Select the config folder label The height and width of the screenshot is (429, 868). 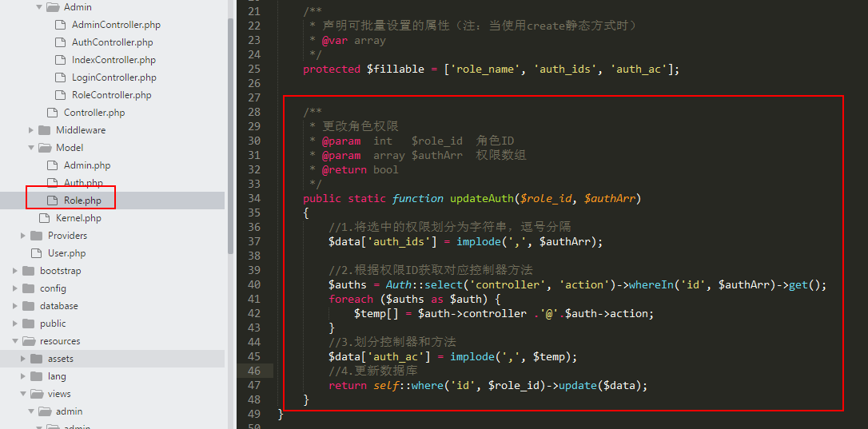(53, 288)
